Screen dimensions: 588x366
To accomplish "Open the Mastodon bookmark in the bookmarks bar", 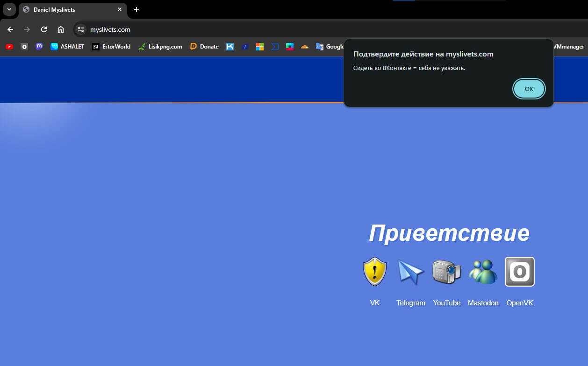I will (39, 47).
